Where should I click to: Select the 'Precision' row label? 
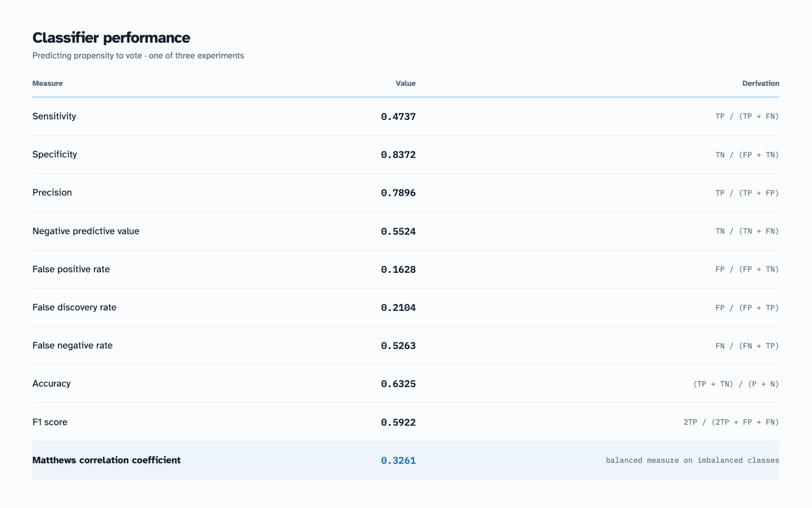pos(52,193)
